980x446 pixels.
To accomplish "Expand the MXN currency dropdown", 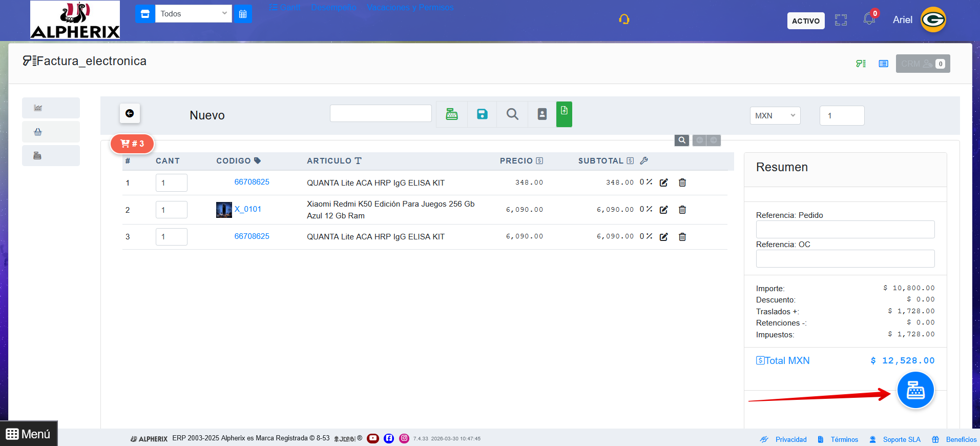I will (775, 116).
